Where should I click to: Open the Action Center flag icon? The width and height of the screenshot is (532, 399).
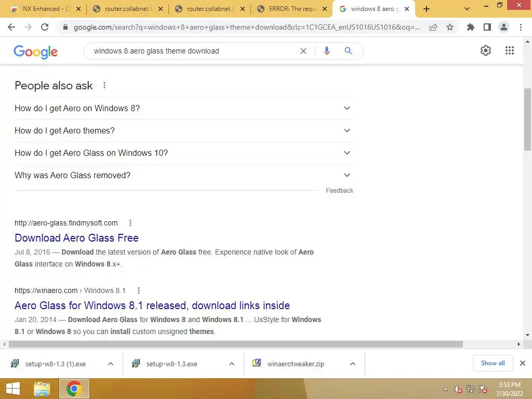pos(483,389)
